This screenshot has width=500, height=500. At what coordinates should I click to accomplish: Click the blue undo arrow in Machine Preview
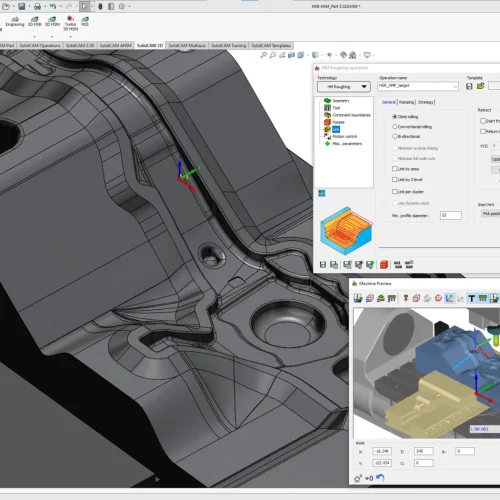[x=380, y=478]
